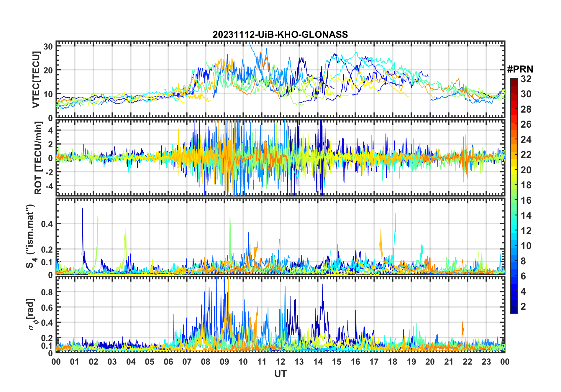Click the cyan S4 spike peak near 18 UT
Screen dimensions: 561x392
click(x=395, y=213)
